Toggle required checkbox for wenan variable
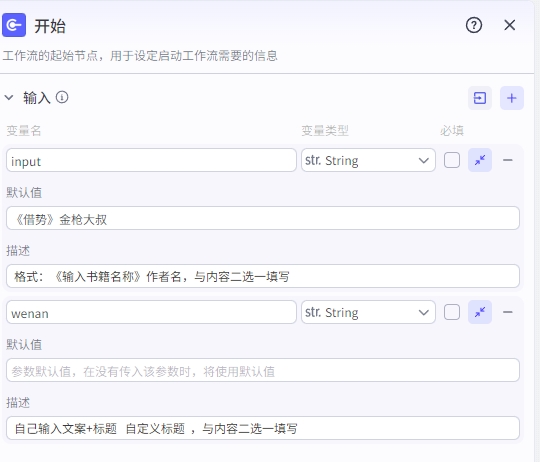Image resolution: width=540 pixels, height=462 pixels. pos(452,312)
